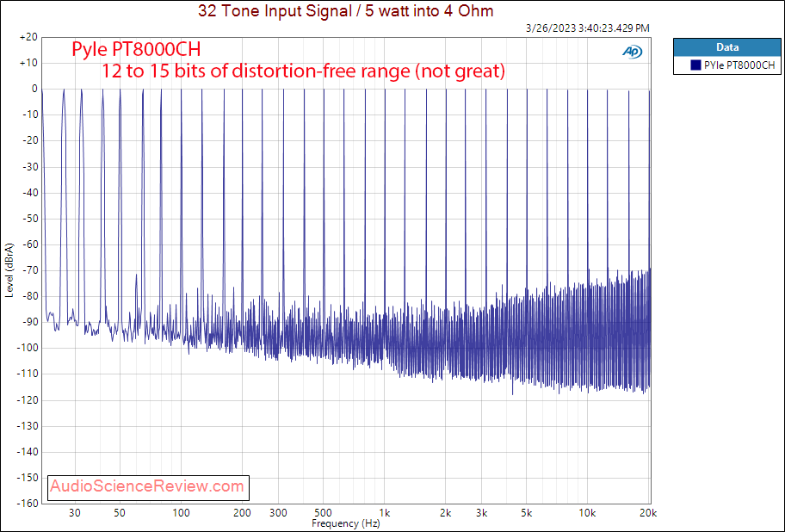The width and height of the screenshot is (785, 532).
Task: Click the "+10" level axis tick
Action: click(x=28, y=63)
